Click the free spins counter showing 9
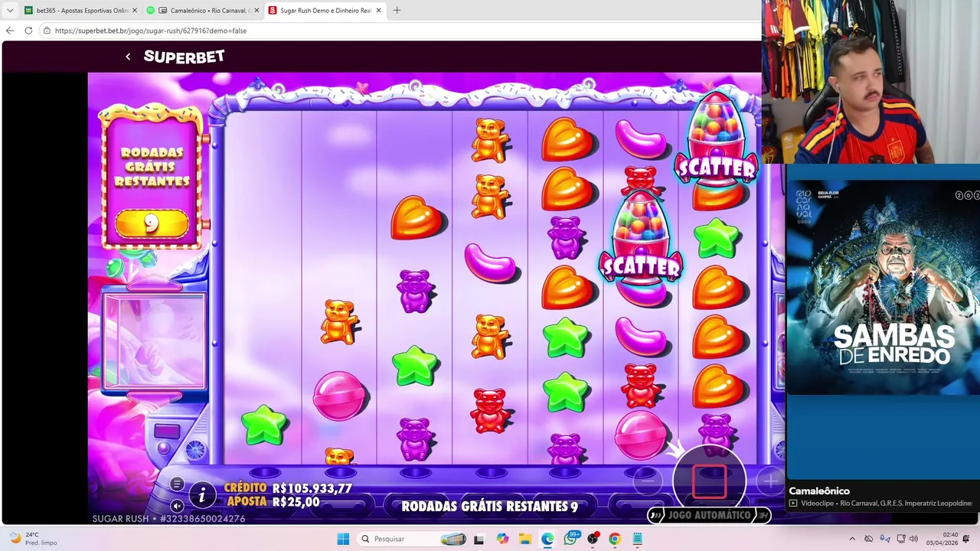Screen dimensions: 980x551 [x=152, y=223]
